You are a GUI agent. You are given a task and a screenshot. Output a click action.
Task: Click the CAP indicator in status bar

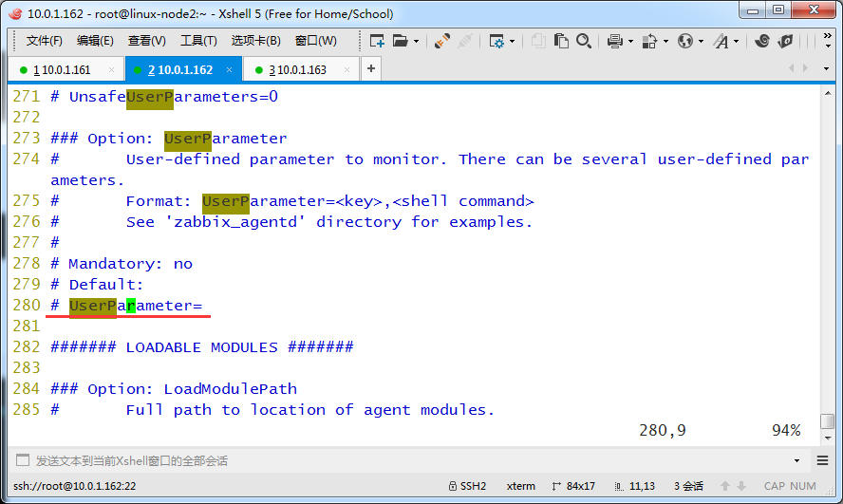point(775,486)
